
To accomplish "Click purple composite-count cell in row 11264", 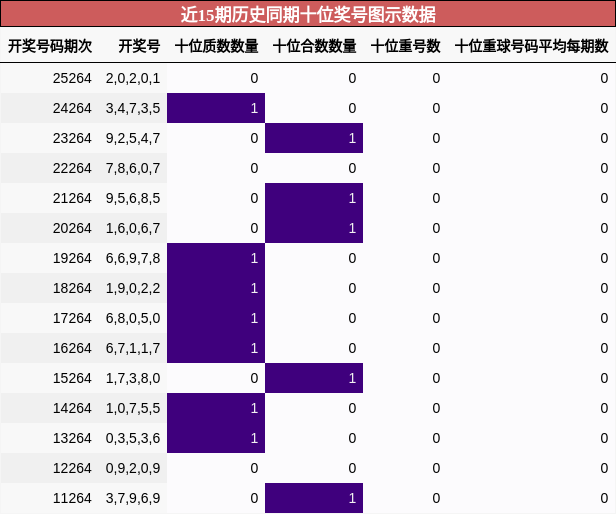I will coord(314,498).
